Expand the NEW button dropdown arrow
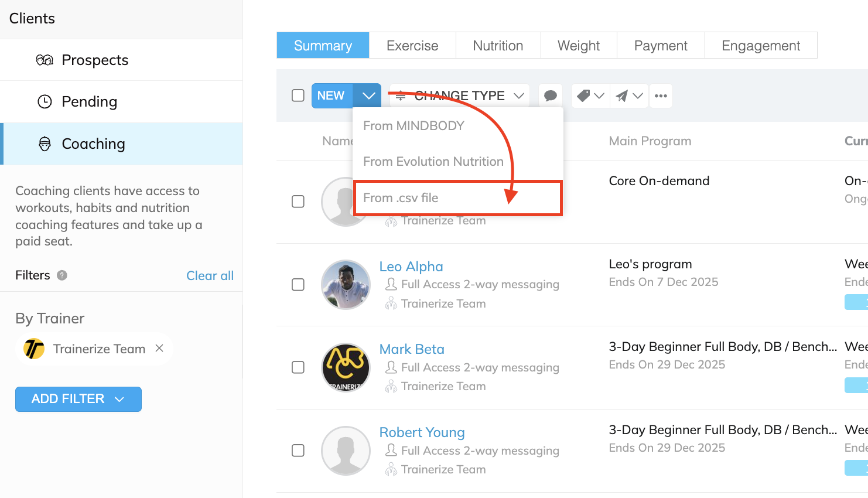Screen dimensions: 868x498 368,95
